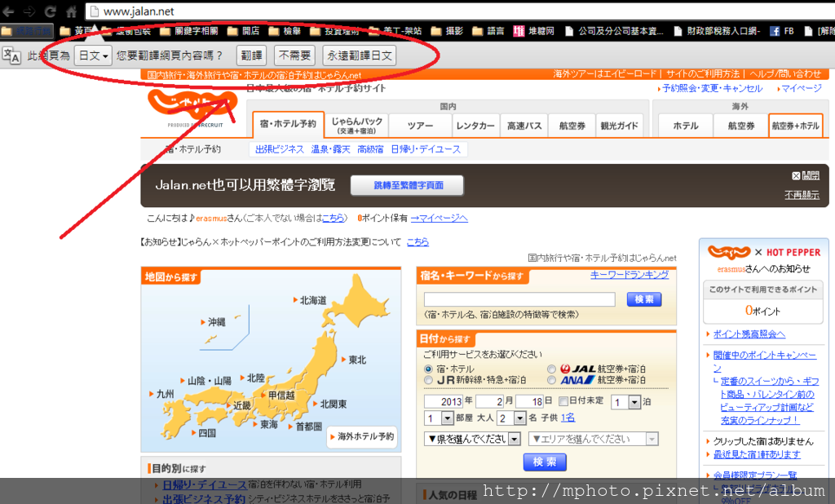The height and width of the screenshot is (504, 835).
Task: Click the 翻譯 translate button
Action: point(251,55)
